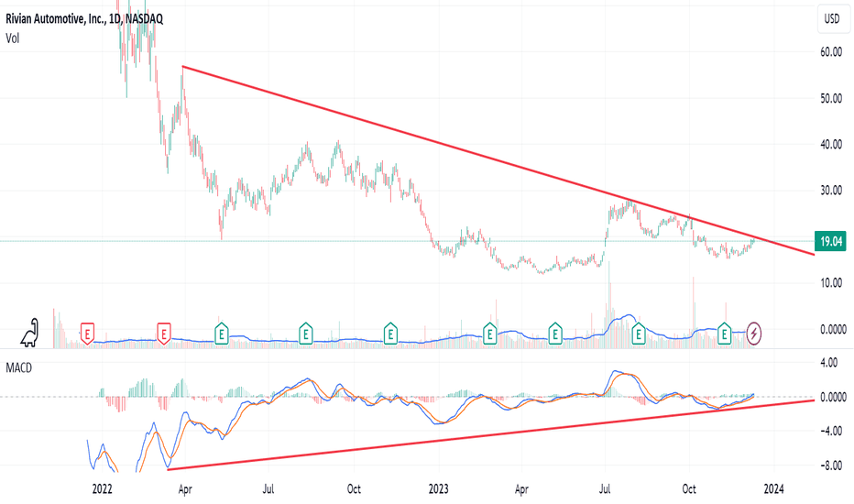Open the green earnings marker near May 2022
Screen dimensions: 854x504
[221, 333]
